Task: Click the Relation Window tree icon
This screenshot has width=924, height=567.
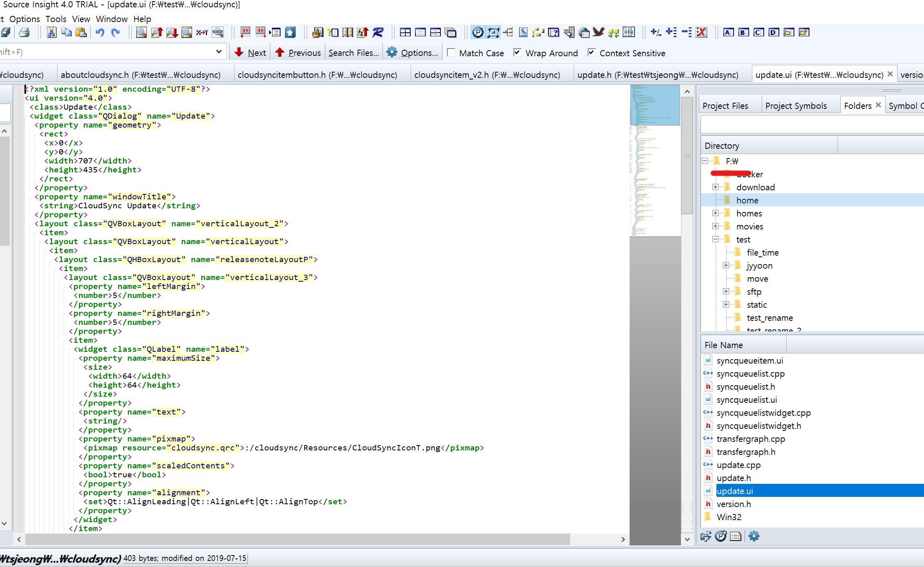Action: pos(508,33)
